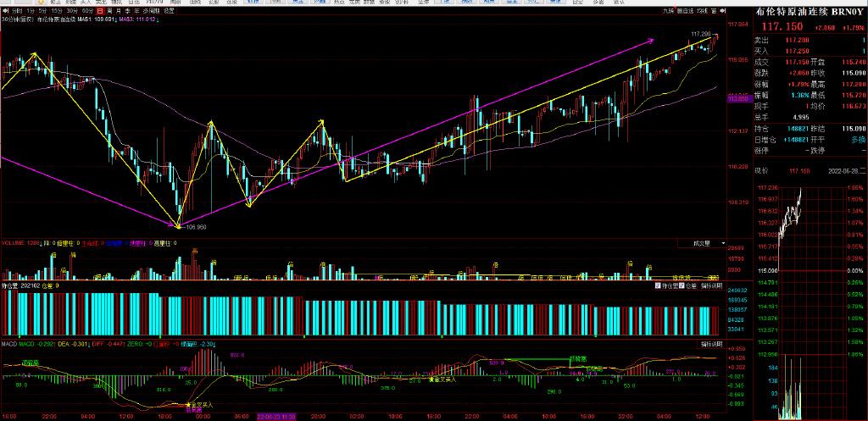868x421 pixels.
Task: Click the 2022-06-28 date in quote panel
Action: [845, 171]
